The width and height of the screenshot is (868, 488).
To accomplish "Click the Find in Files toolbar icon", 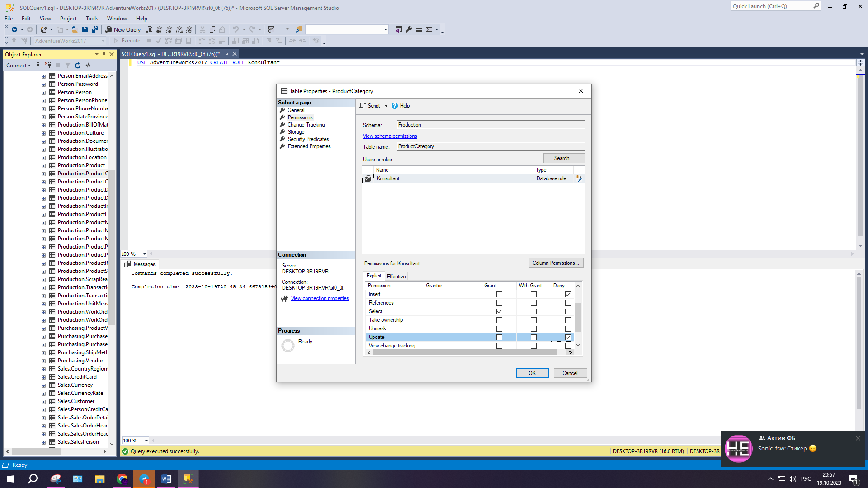I will point(298,29).
